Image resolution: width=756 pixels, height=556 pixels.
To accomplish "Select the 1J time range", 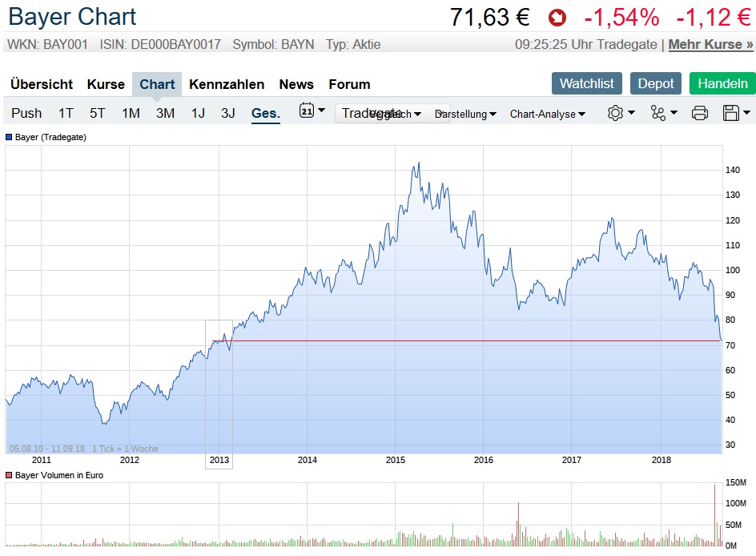I will [x=198, y=114].
